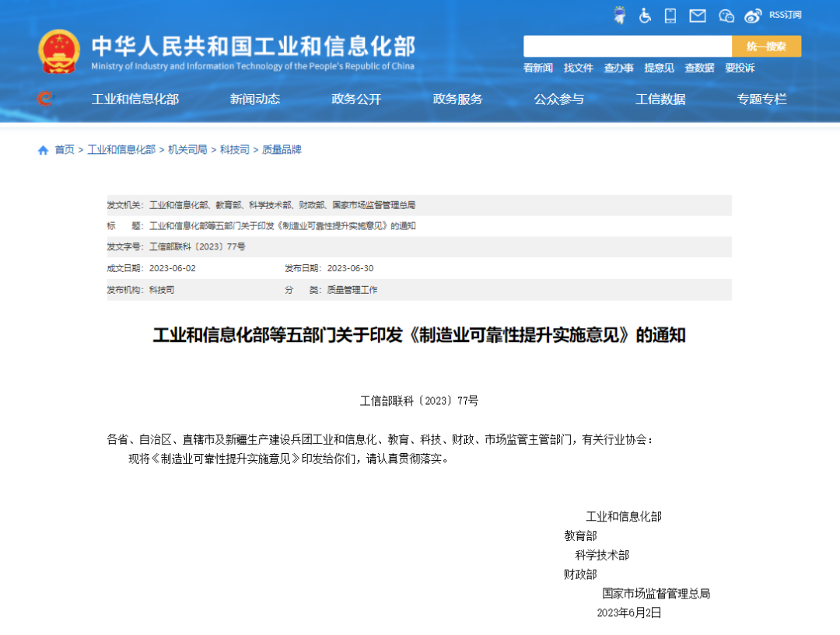Click the national emblem logo

(x=59, y=51)
